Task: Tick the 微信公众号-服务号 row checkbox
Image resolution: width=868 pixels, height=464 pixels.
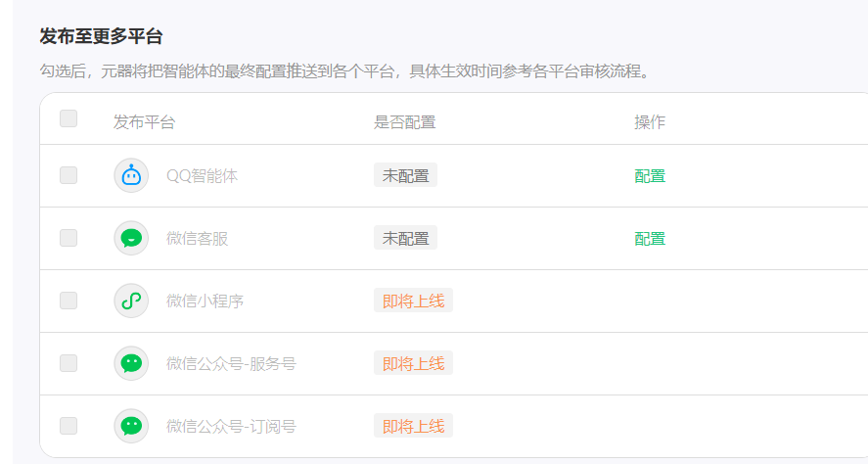Action: pyautogui.click(x=69, y=364)
